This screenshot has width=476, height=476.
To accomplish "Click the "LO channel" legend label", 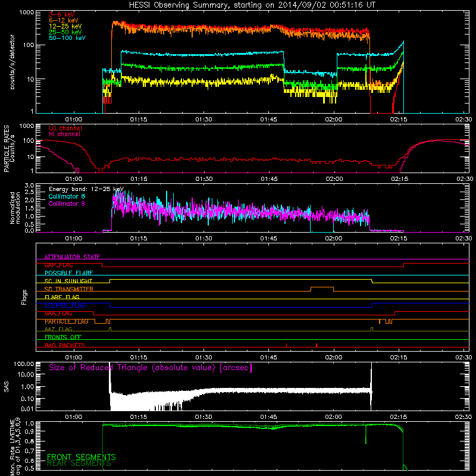I will click(65, 128).
